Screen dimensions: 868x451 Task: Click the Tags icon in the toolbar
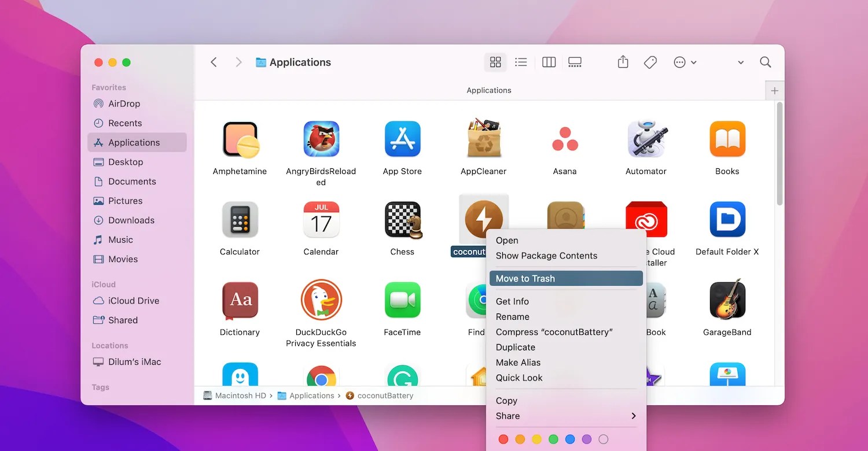pos(650,62)
